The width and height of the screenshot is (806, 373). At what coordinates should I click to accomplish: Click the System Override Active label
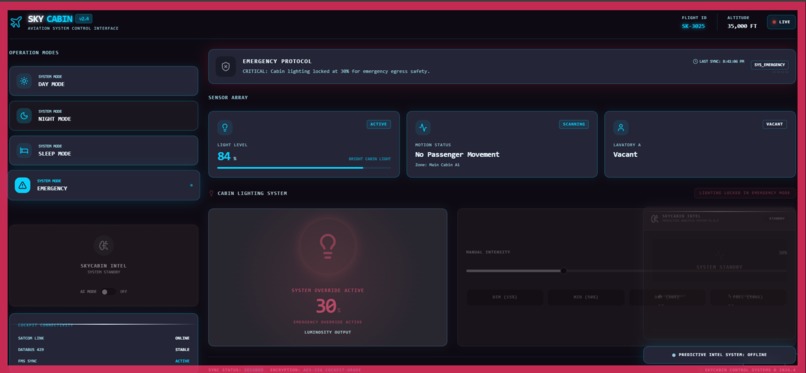point(327,291)
